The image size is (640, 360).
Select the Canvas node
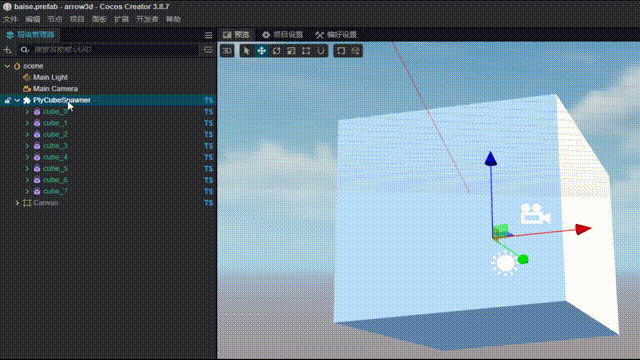click(45, 203)
